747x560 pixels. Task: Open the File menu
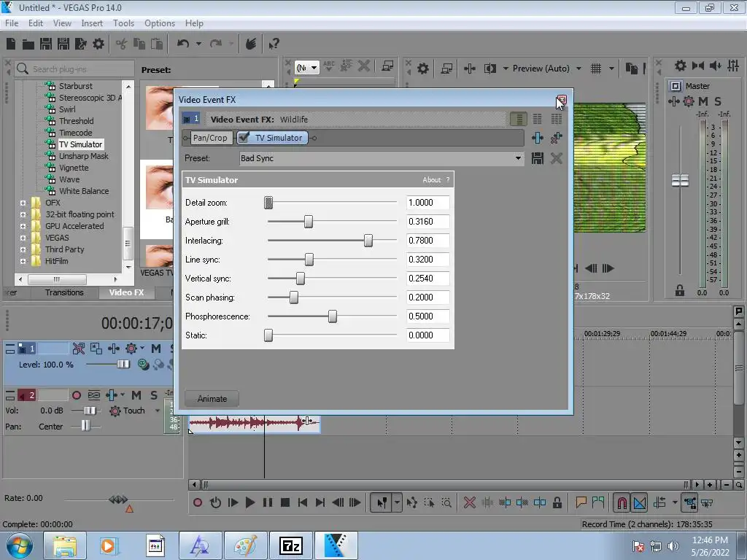(12, 23)
